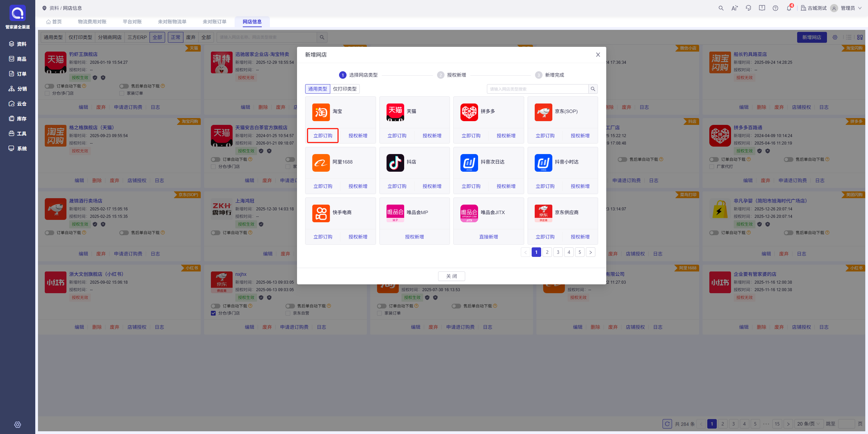Click search icon in shop type search box

593,89
